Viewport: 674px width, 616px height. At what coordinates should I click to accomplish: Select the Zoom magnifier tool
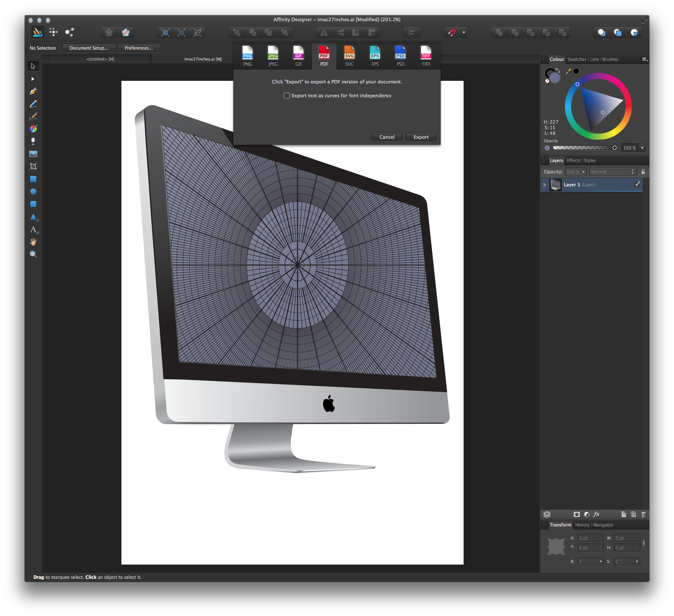click(33, 254)
